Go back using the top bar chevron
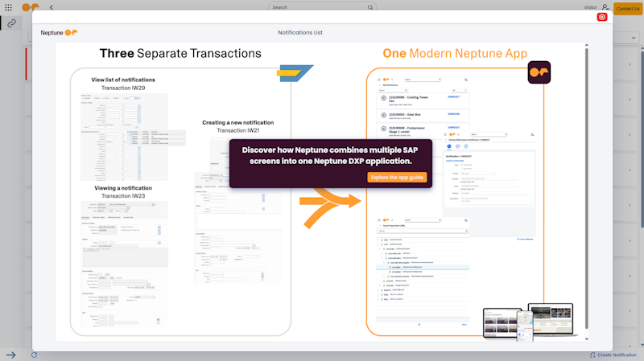This screenshot has width=644, height=361. click(52, 7)
